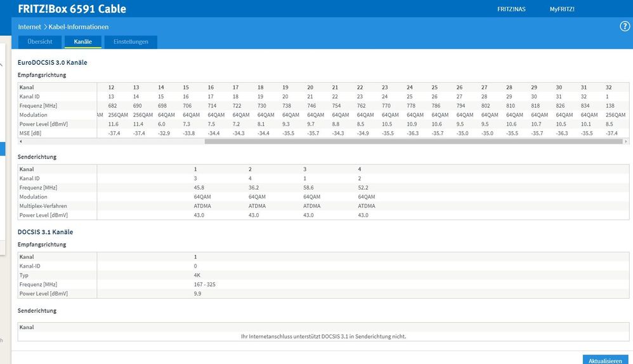Open the Einstellungen tab
Viewport: 633px width, 364px height.
[x=131, y=42]
